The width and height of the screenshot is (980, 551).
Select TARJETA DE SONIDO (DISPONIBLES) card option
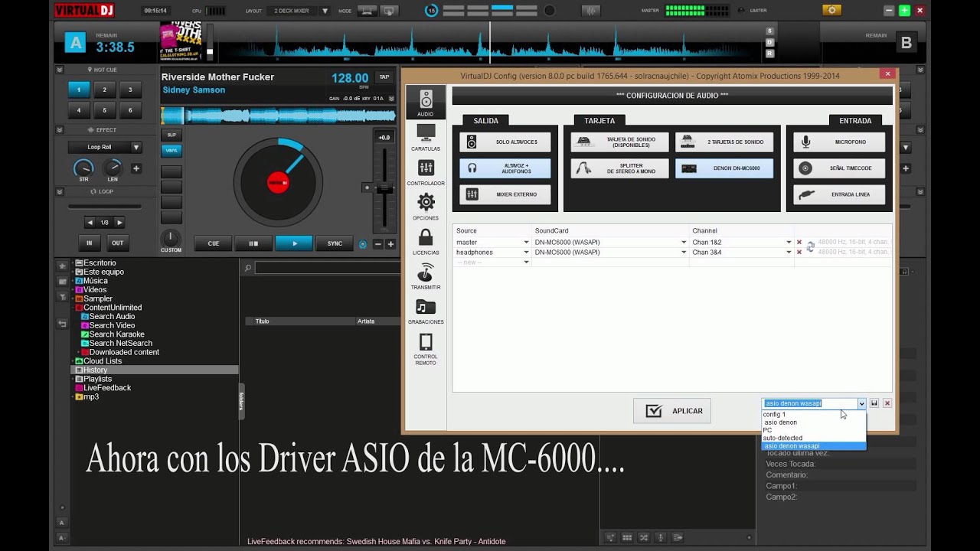pos(620,142)
